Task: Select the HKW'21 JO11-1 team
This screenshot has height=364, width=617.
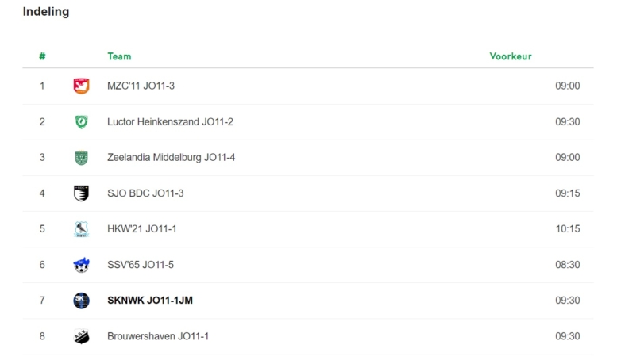Action: [x=142, y=228]
